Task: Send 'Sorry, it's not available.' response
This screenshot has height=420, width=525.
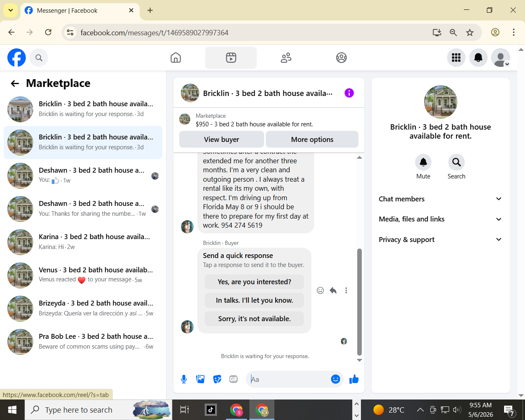Action: [x=254, y=319]
